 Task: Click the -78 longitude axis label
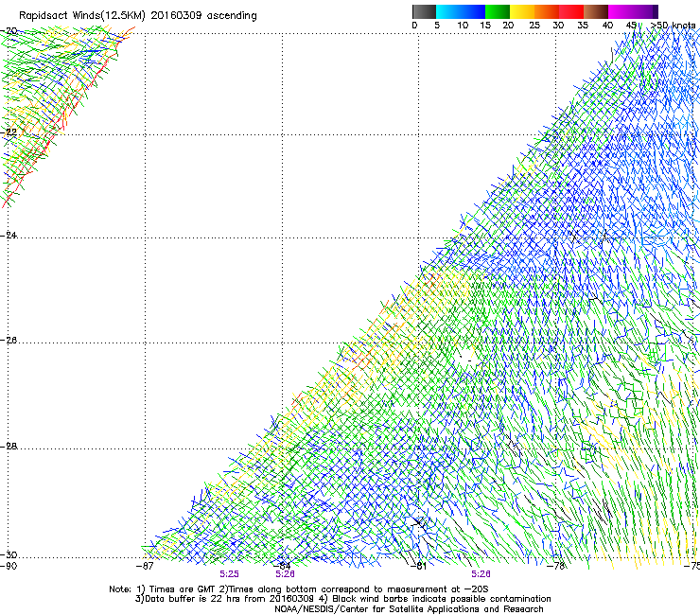pos(556,567)
